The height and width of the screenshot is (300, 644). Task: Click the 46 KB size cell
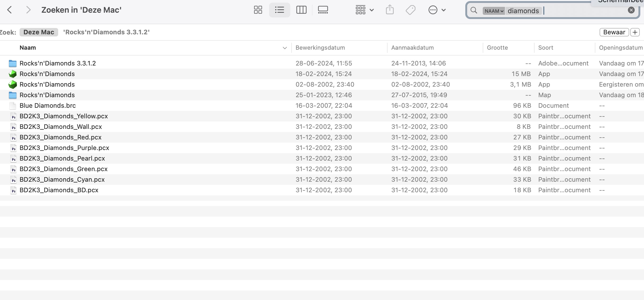tap(522, 169)
